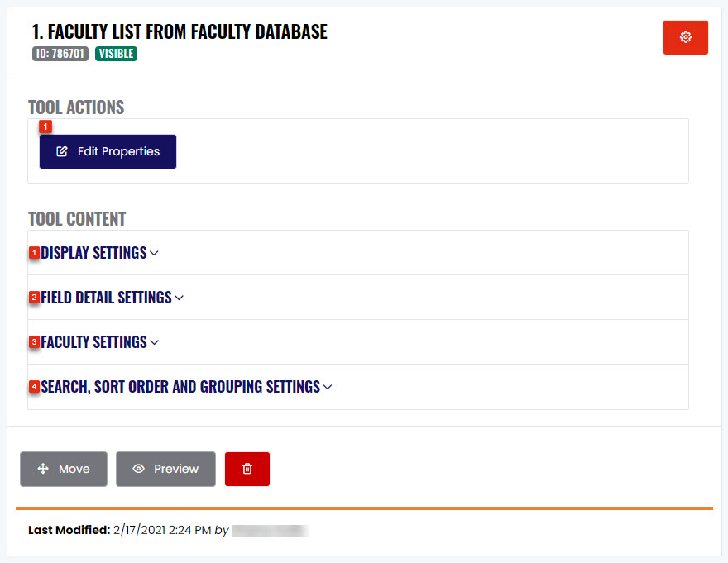The image size is (728, 563).
Task: Click red badge 2 beside Field Detail Settings
Action: coord(35,298)
